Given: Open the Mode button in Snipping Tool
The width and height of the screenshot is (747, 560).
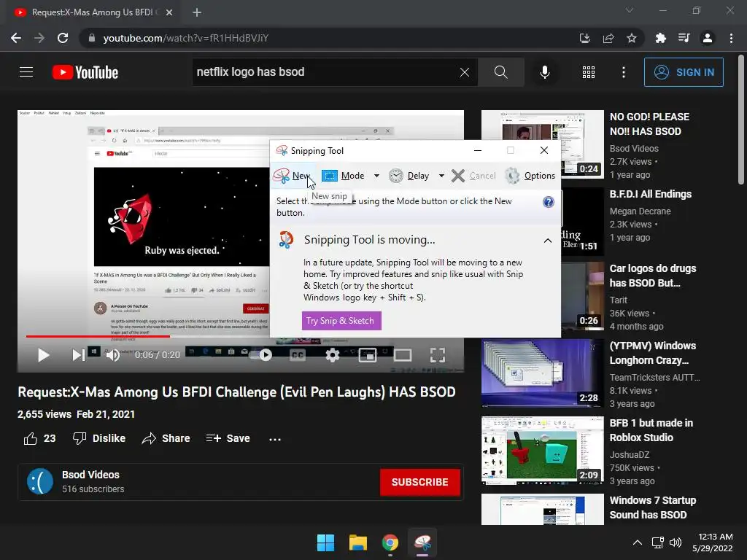Looking at the screenshot, I should coord(344,176).
